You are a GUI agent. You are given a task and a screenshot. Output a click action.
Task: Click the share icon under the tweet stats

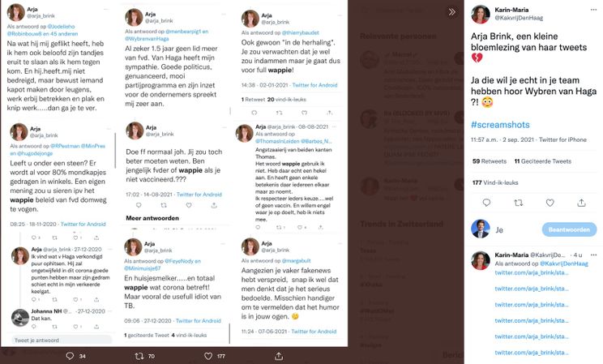coord(582,203)
